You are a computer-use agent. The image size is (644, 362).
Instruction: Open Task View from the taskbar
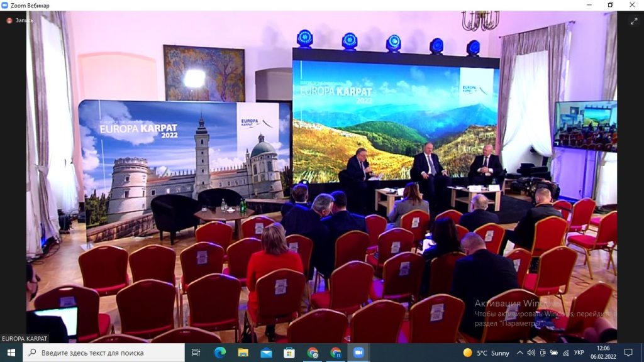[x=196, y=353]
